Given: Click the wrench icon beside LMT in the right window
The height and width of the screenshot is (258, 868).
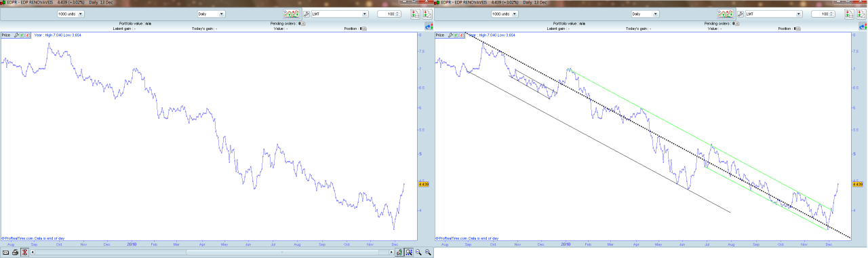Looking at the screenshot, I should pyautogui.click(x=741, y=14).
